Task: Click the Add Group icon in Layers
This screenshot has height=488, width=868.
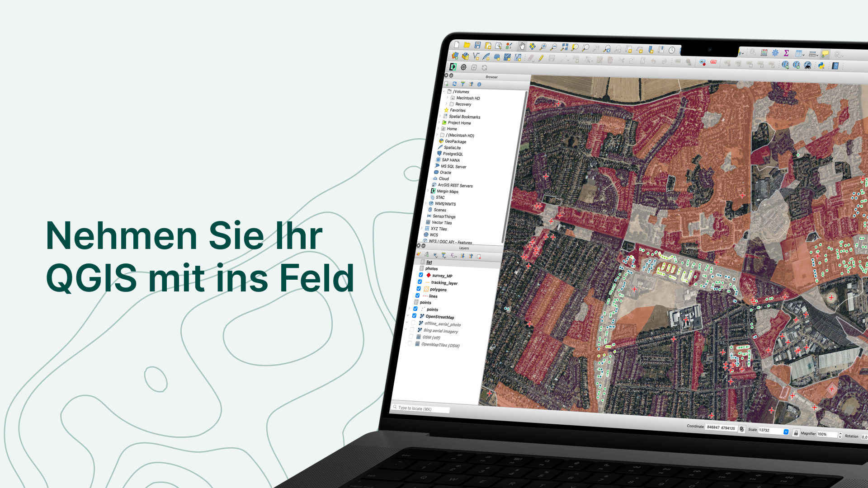Action: tap(427, 255)
